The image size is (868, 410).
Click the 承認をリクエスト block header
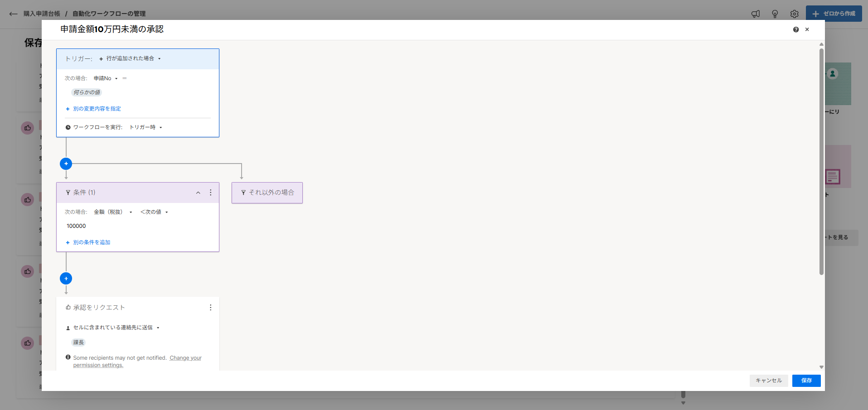138,308
